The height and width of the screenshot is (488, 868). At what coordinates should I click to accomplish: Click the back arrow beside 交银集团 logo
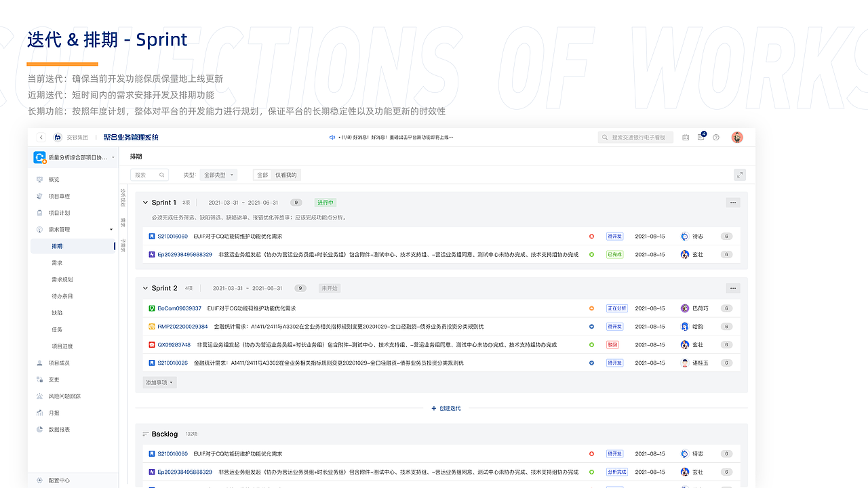(41, 138)
